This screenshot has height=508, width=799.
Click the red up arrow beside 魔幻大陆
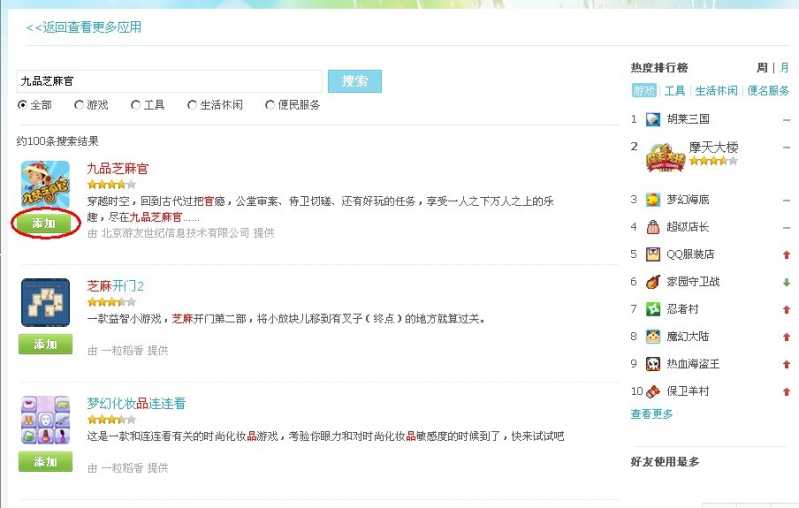click(x=786, y=337)
